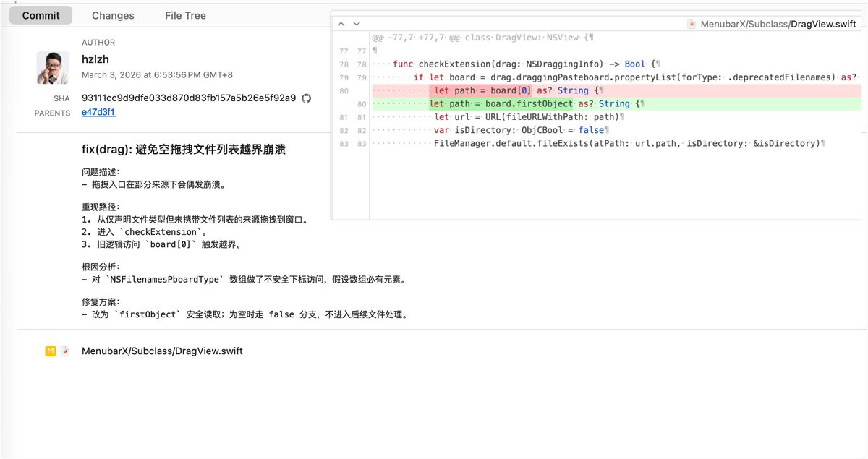Screen dimensions: 868x459
Task: Jump to next change with down chevron
Action: pos(356,24)
